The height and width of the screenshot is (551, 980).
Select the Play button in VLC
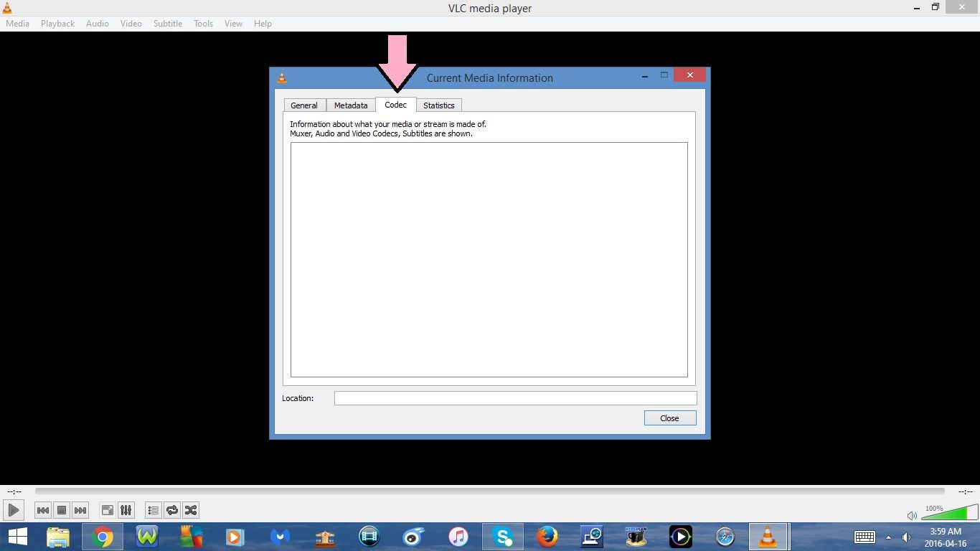(x=13, y=509)
